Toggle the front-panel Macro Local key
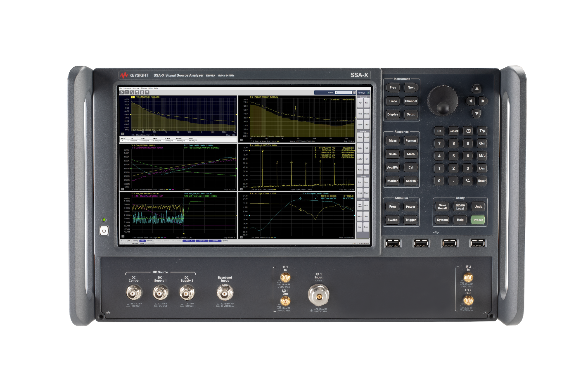 tap(460, 207)
